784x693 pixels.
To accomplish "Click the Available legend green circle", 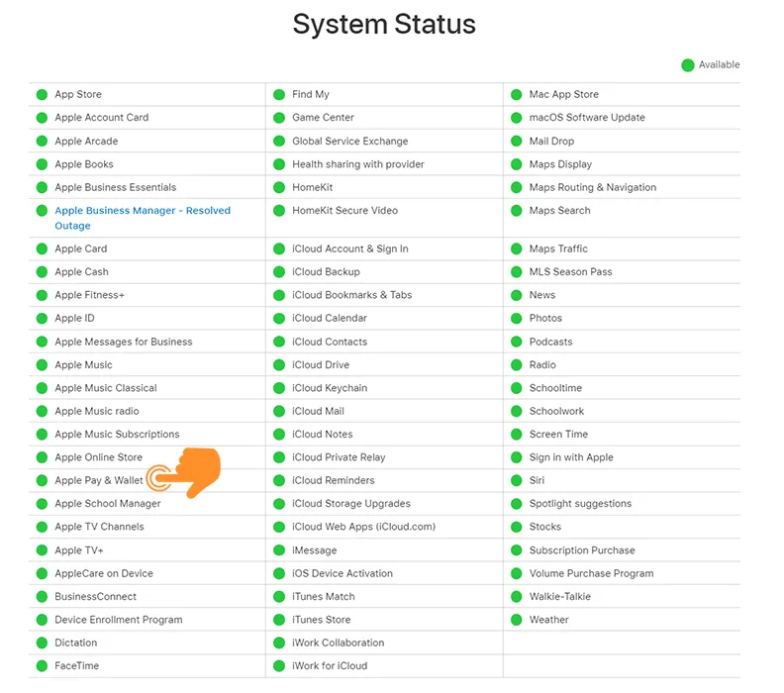I will pos(688,65).
